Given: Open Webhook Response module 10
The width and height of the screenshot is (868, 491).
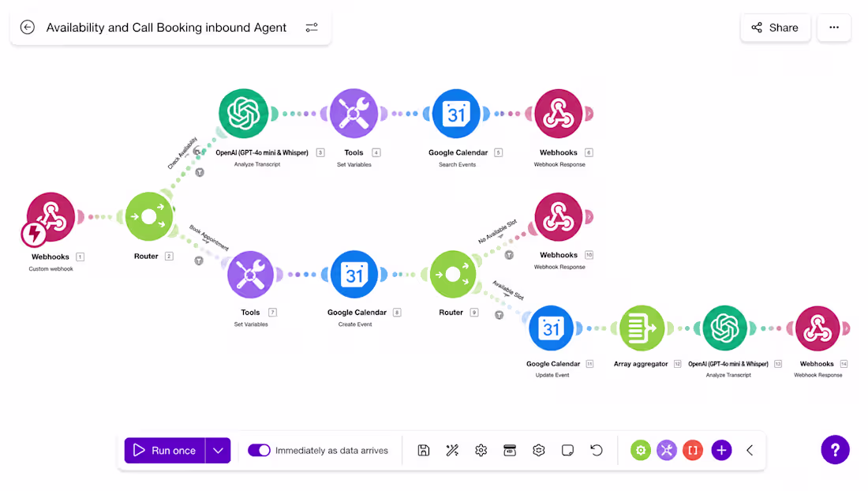Looking at the screenshot, I should coord(558,216).
